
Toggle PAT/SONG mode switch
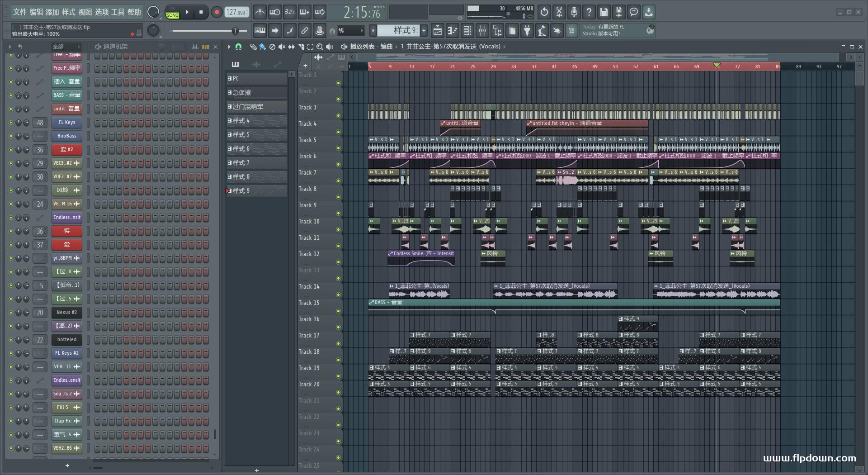point(172,12)
